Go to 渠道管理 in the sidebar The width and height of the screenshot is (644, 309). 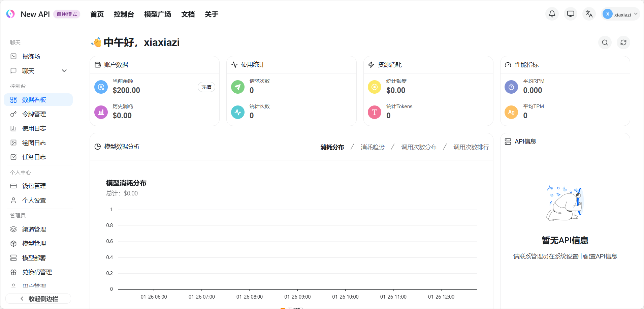tap(34, 229)
